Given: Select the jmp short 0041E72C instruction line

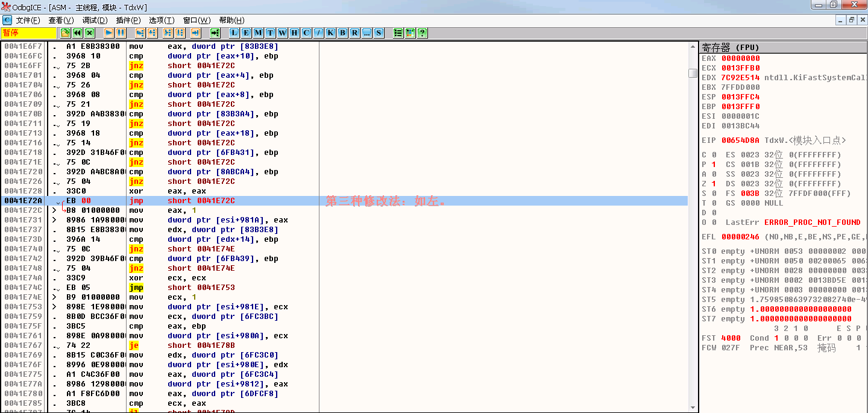Looking at the screenshot, I should (x=344, y=201).
